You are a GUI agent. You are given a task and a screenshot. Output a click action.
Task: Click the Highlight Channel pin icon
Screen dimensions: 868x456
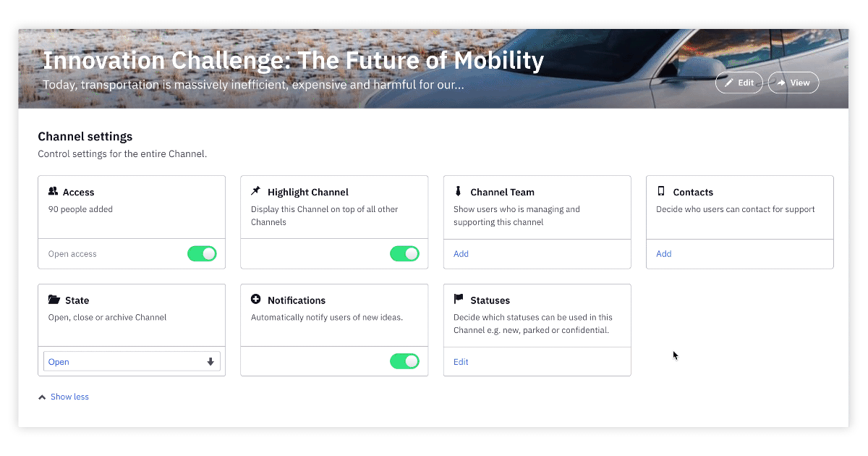tap(255, 191)
